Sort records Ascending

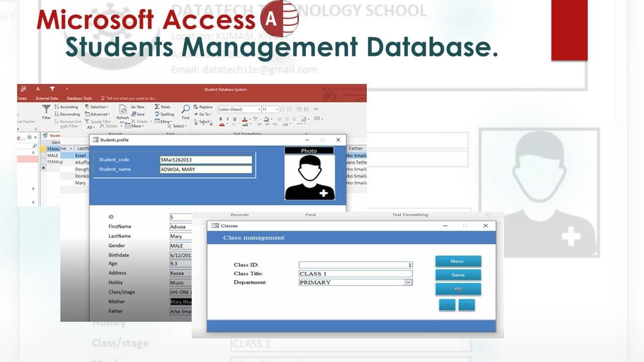point(66,107)
